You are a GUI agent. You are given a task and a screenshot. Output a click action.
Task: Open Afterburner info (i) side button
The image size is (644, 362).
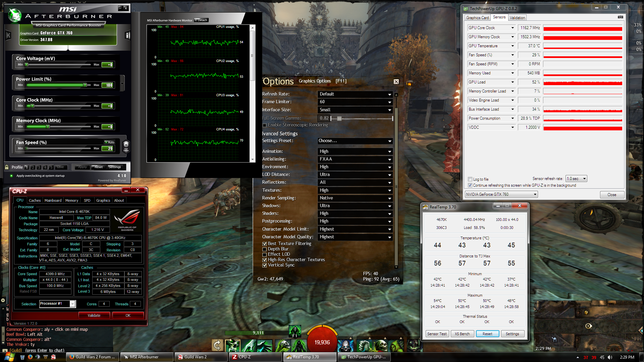click(x=127, y=35)
